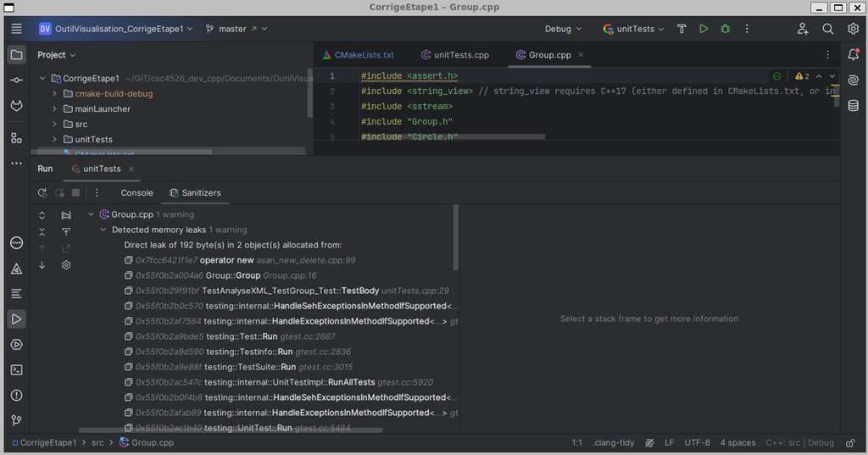Open the CMake tool window triangle icon
868x455 pixels.
coord(17,269)
